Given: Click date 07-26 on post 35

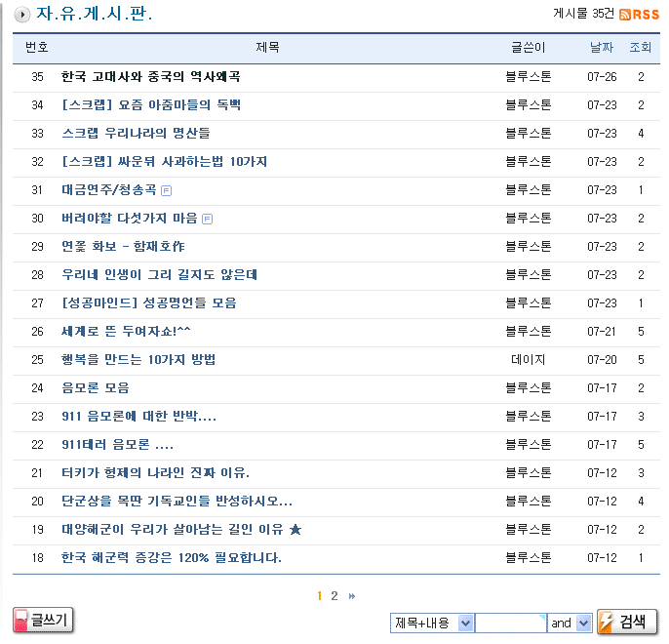Looking at the screenshot, I should pos(602,77).
